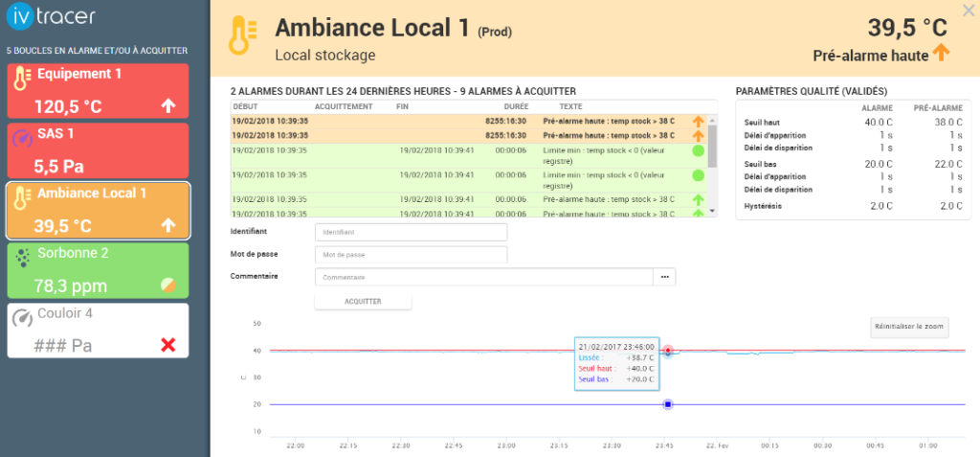The image size is (980, 457).
Task: Click the Local stockage subtitle
Action: (325, 56)
